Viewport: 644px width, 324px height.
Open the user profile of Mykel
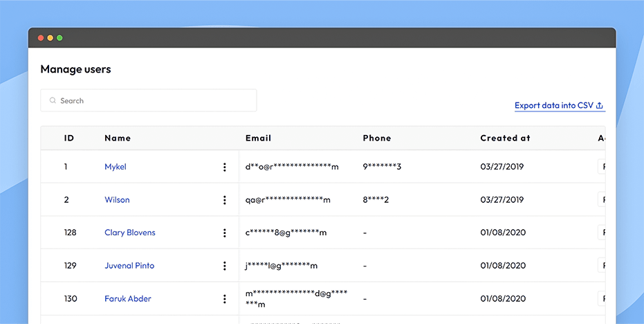pyautogui.click(x=116, y=167)
